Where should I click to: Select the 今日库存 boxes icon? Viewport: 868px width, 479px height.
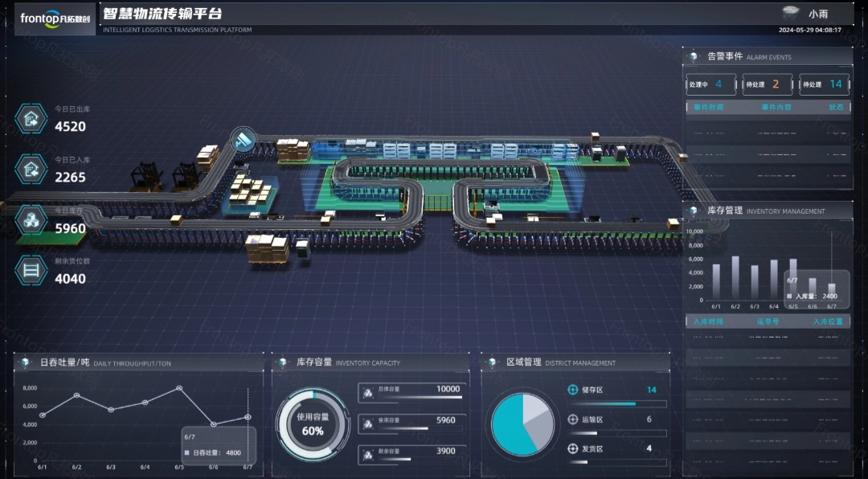(x=31, y=219)
